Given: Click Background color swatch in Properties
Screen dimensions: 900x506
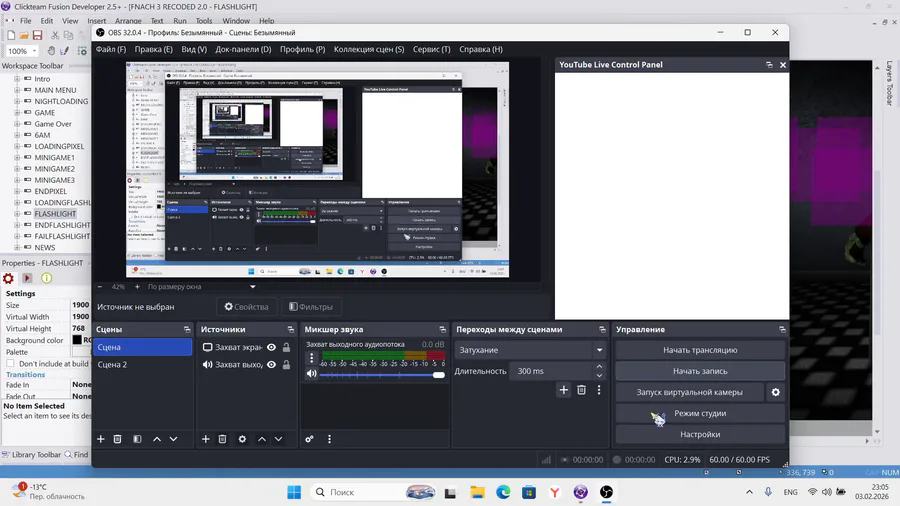Looking at the screenshot, I should [77, 340].
